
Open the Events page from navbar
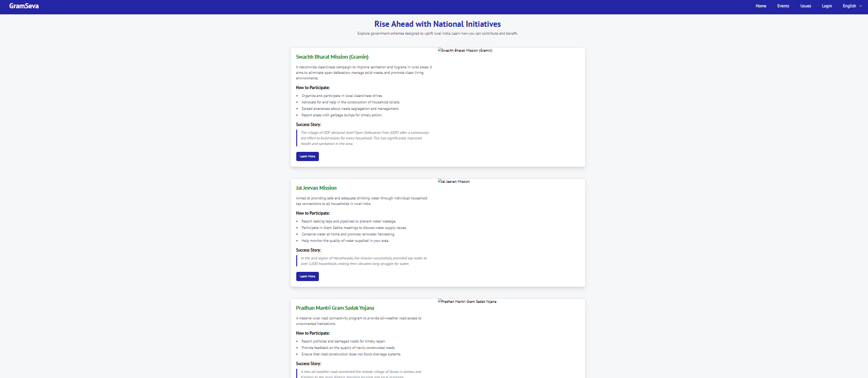coord(783,6)
